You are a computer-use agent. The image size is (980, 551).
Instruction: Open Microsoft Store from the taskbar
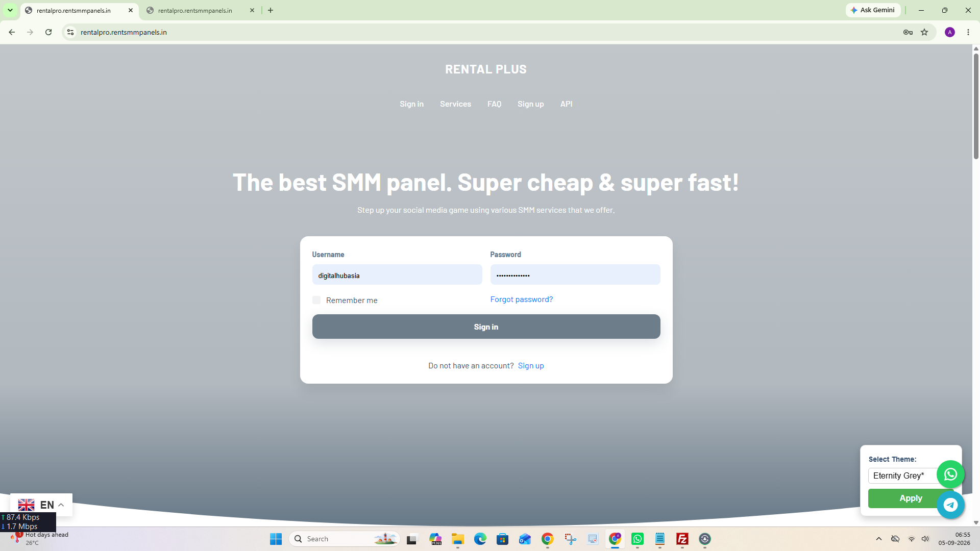[503, 539]
